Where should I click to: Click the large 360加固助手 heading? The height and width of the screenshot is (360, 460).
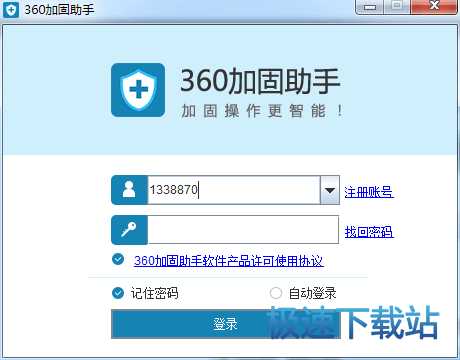pos(260,81)
